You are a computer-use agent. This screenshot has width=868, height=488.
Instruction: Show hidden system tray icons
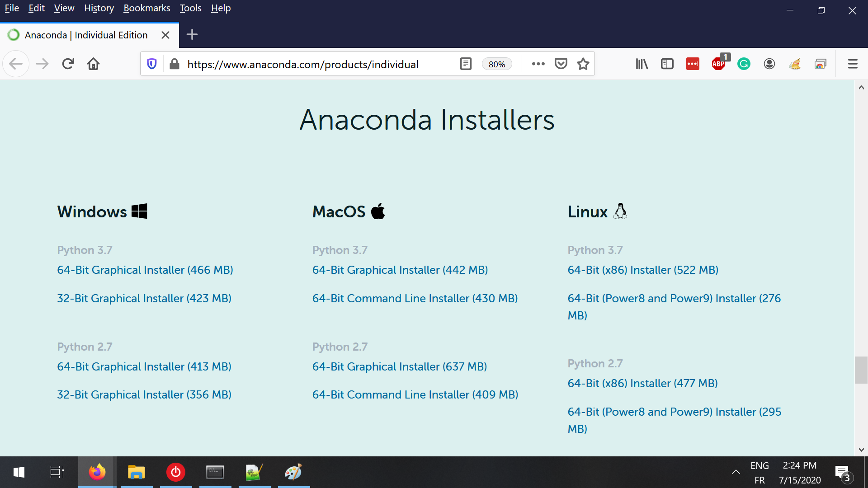tap(736, 472)
